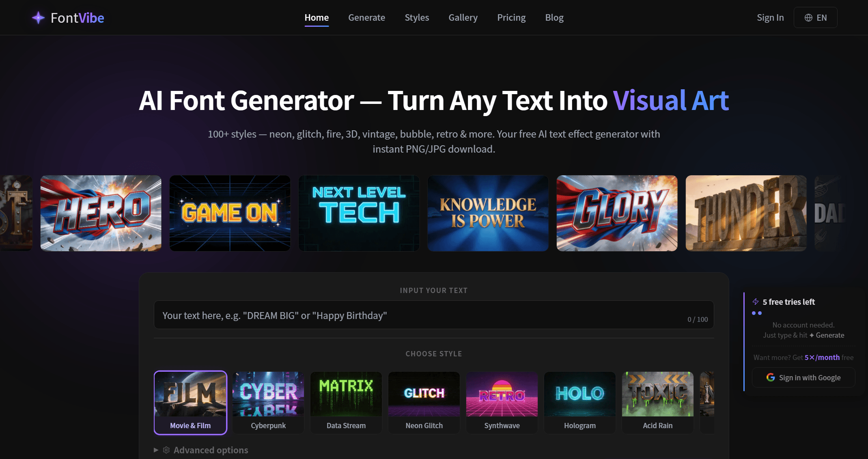
Task: Click the FontVibe star logo icon
Action: [x=38, y=17]
